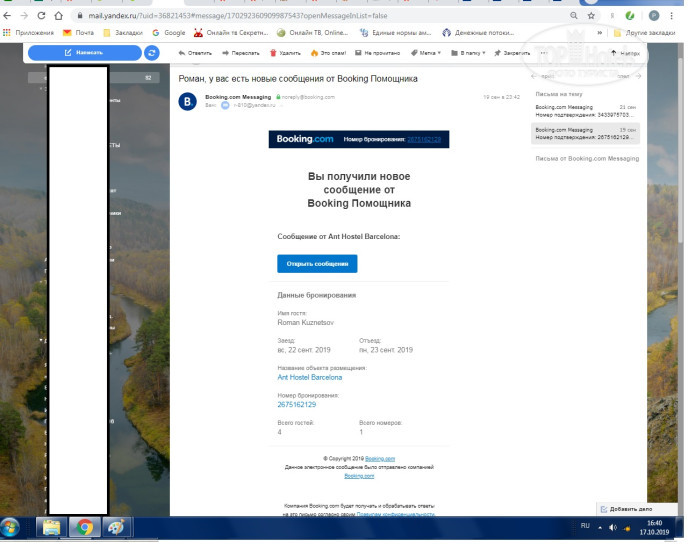Viewport: 688px width, 550px height.
Task: Open the Метка label dropdown
Action: [x=427, y=52]
